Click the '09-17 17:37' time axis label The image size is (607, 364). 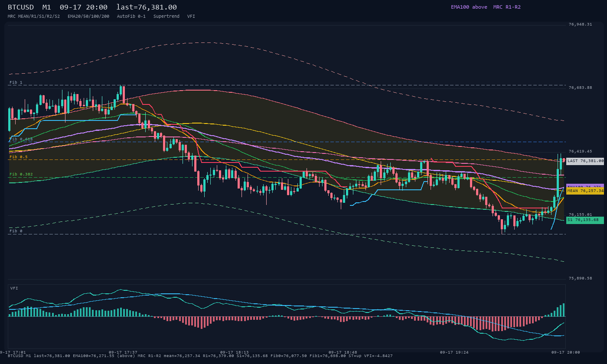123,352
